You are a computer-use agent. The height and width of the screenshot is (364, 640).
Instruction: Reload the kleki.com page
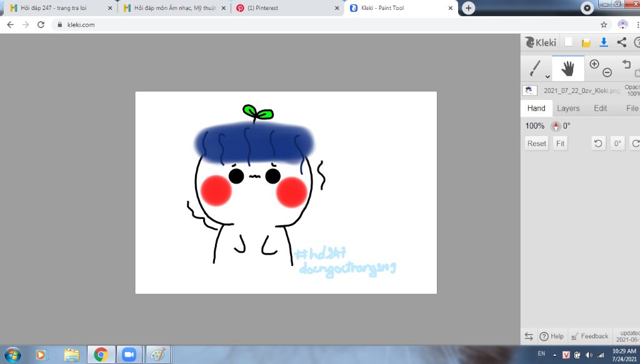pos(41,24)
